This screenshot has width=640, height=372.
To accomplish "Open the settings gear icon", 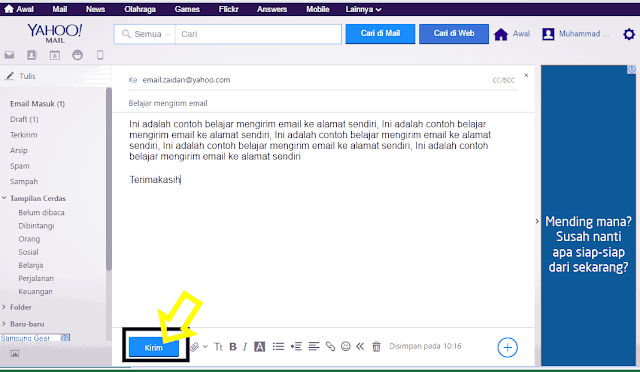I will 629,34.
